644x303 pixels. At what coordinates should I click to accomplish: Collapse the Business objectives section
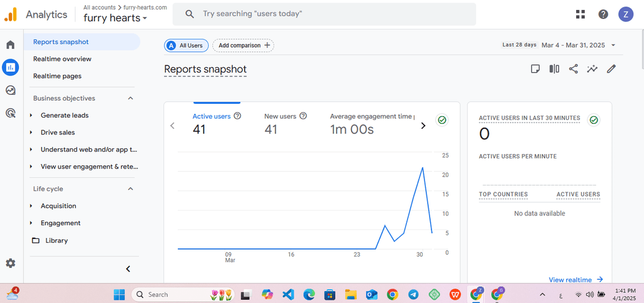[131, 98]
